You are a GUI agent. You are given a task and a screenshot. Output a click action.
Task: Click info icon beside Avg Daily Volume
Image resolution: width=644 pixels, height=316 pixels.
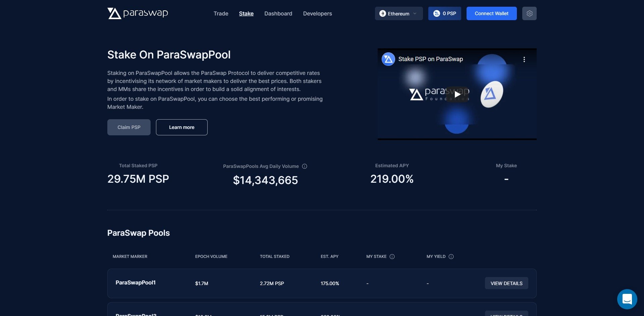click(x=305, y=166)
